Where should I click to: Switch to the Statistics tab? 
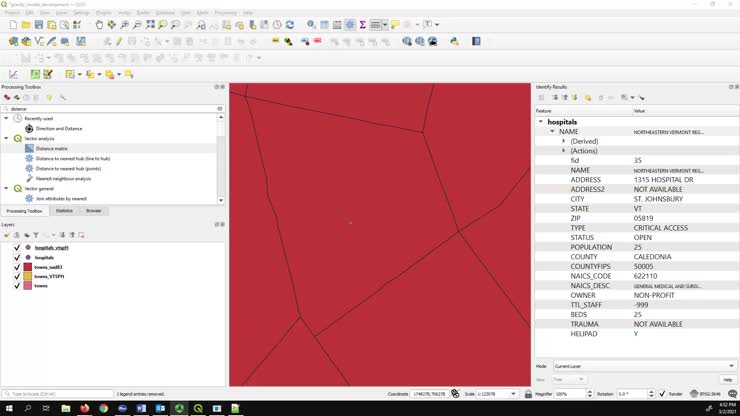[64, 211]
